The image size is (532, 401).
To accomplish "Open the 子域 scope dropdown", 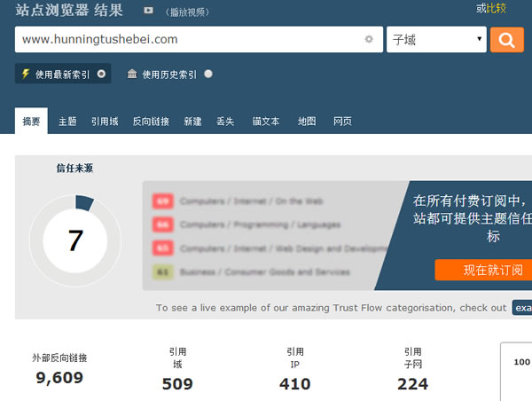I will [436, 40].
